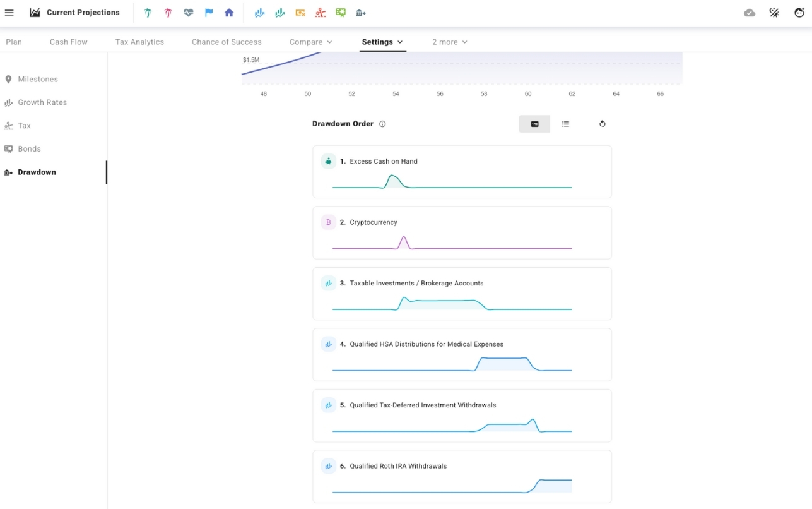Viewport: 812px width, 509px height.
Task: Open the cloud sync icon
Action: click(x=750, y=12)
